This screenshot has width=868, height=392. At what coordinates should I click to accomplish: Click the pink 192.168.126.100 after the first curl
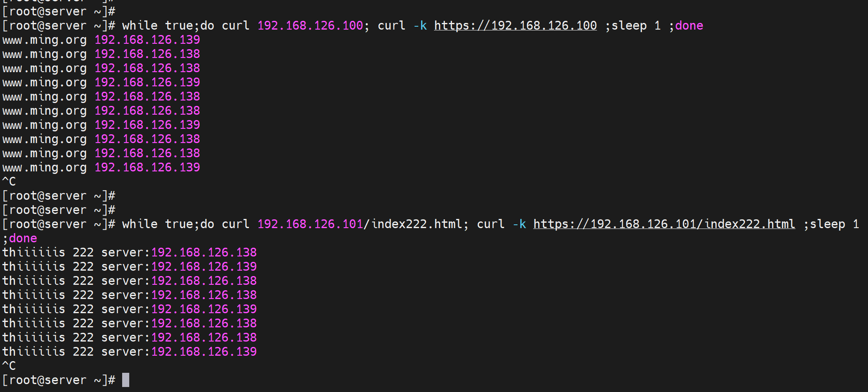click(310, 26)
